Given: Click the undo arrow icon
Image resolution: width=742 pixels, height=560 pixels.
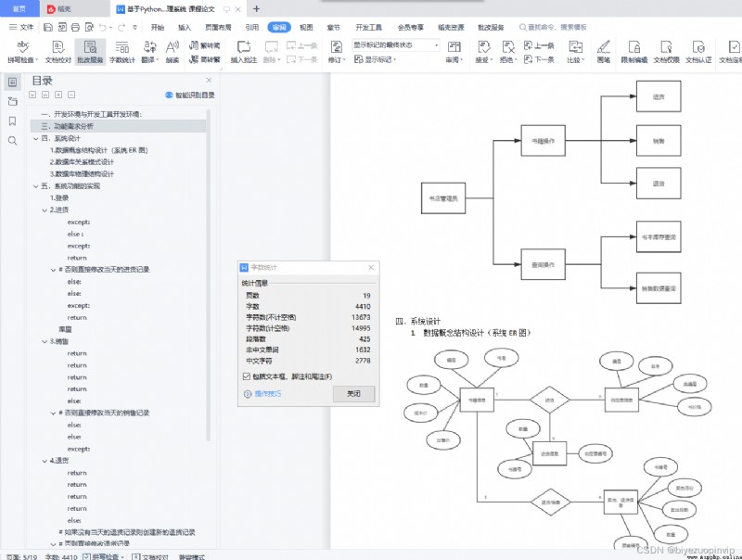Looking at the screenshot, I should tap(103, 28).
